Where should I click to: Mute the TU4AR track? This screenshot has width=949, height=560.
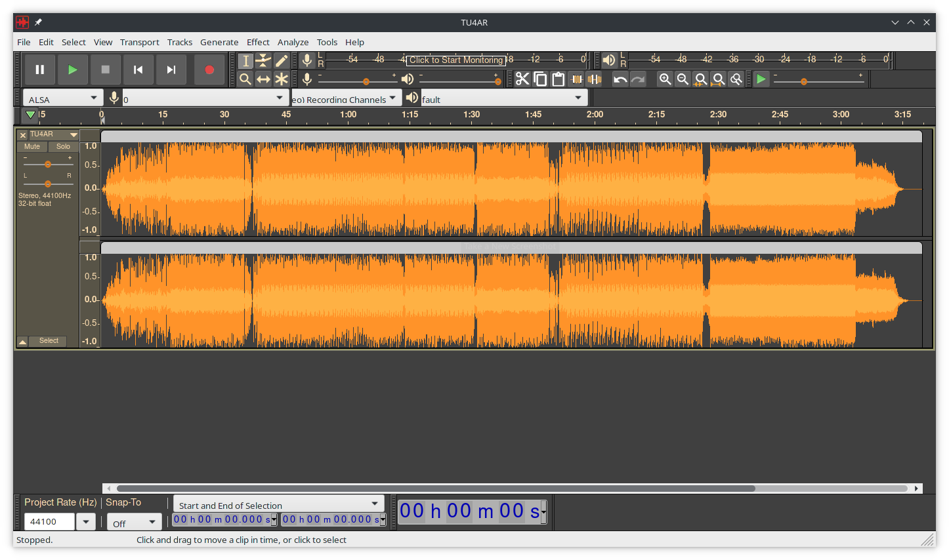pos(32,147)
